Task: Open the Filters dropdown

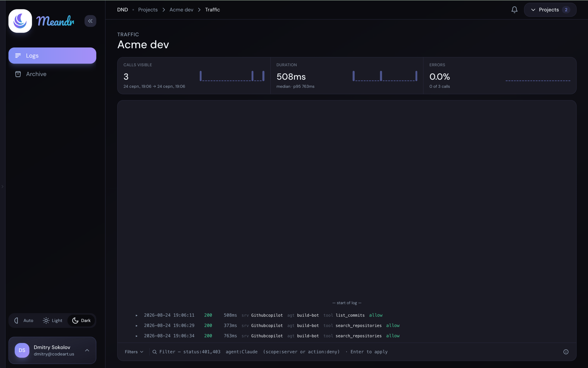Action: point(134,352)
